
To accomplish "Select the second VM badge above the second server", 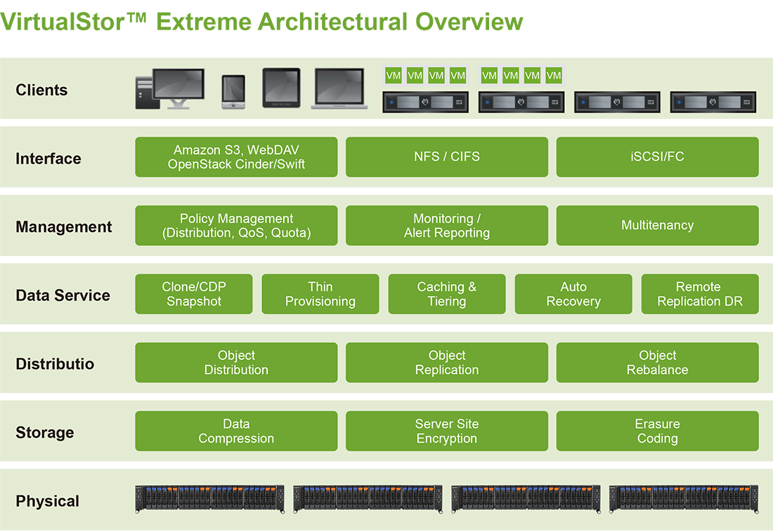I will point(511,75).
